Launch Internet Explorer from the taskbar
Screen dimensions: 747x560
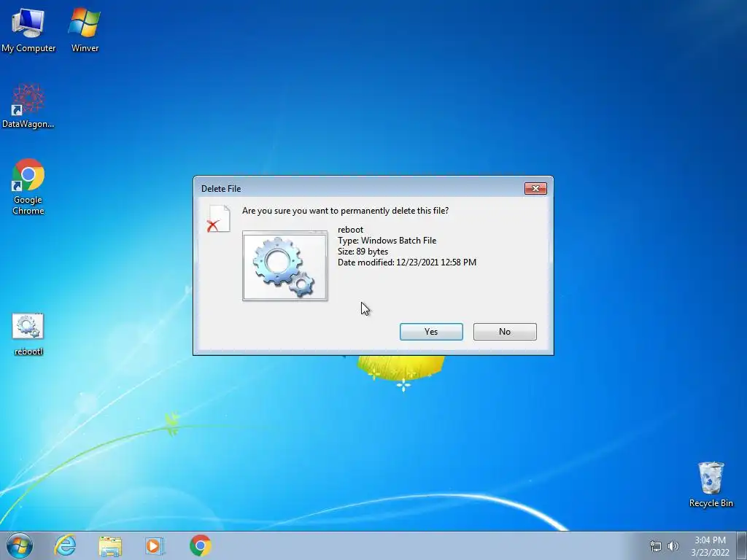(65, 545)
